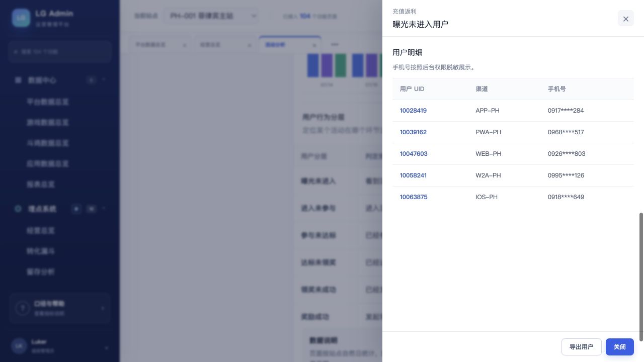Image resolution: width=644 pixels, height=362 pixels.
Task: Click phone number 0926****803
Action: 567,154
